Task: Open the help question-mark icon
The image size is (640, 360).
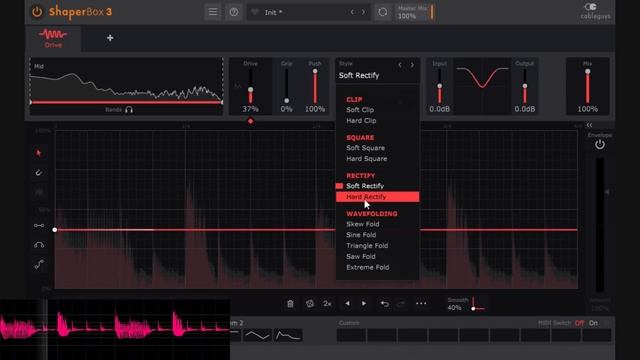Action: [234, 12]
